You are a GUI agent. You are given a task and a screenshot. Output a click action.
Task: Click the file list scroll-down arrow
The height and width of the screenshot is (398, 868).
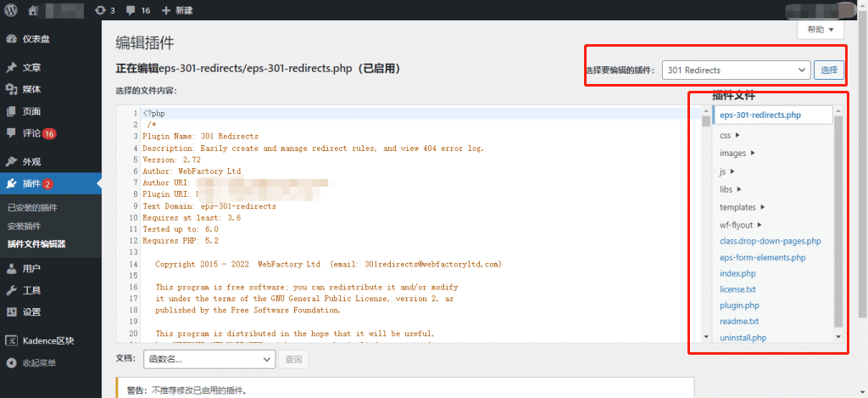pos(838,336)
